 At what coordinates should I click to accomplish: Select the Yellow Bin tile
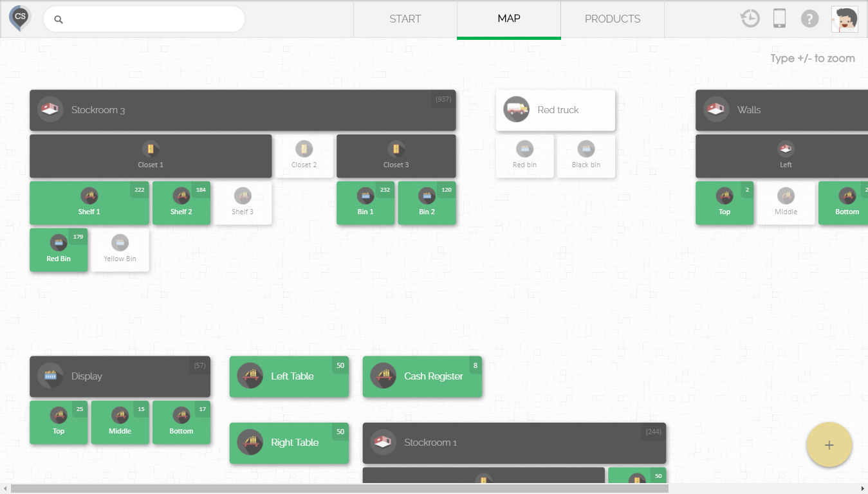pos(120,250)
